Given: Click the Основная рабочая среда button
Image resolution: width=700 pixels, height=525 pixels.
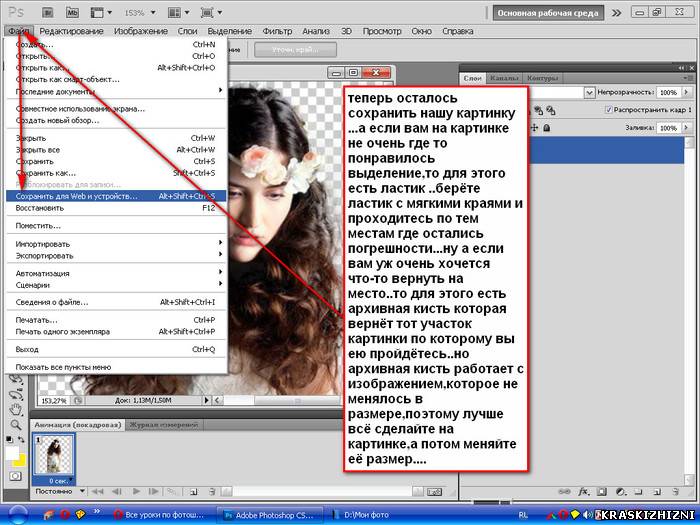Looking at the screenshot, I should (x=548, y=13).
